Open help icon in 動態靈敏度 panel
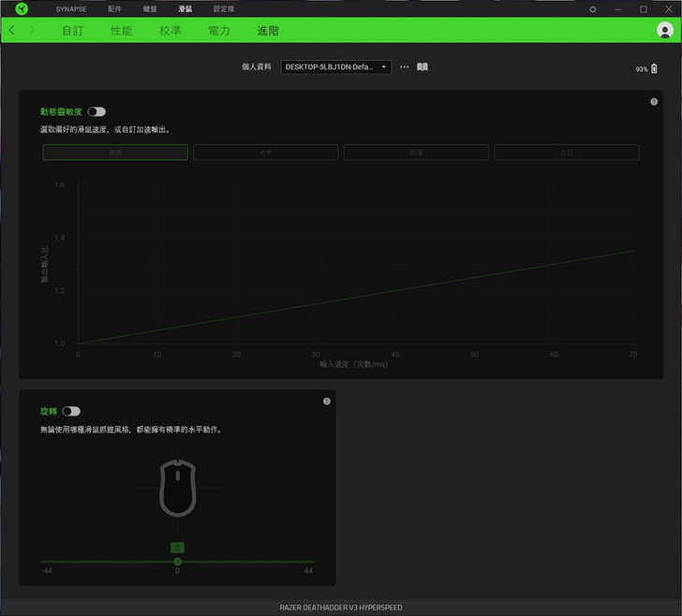The height and width of the screenshot is (616, 682). pyautogui.click(x=654, y=101)
